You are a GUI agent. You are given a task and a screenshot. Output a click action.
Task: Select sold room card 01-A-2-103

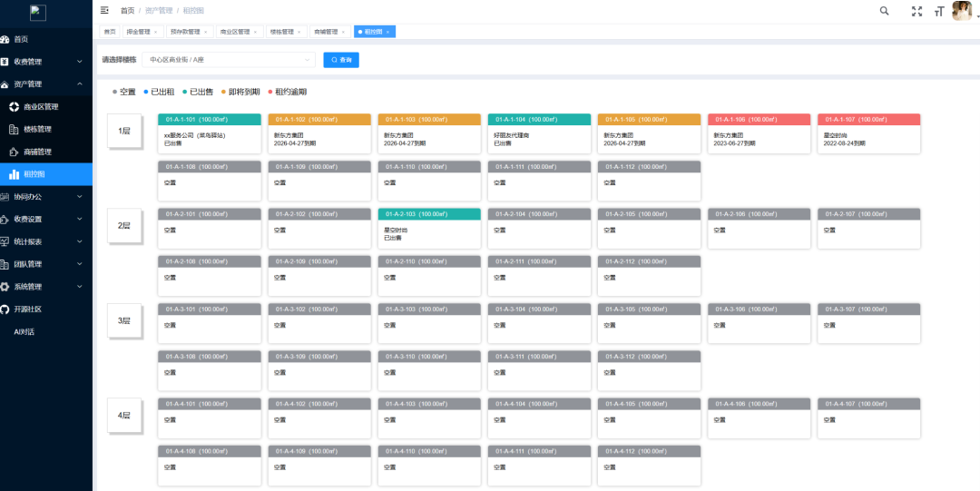[429, 229]
